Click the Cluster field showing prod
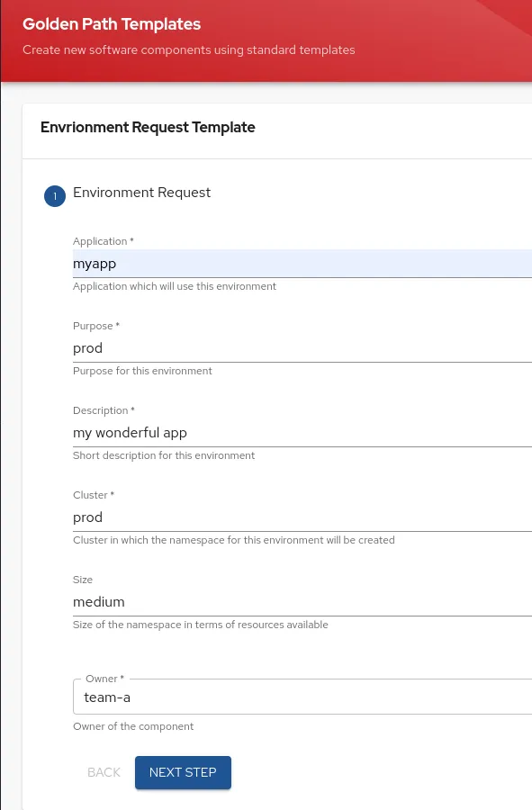Image resolution: width=532 pixels, height=810 pixels. click(x=270, y=517)
